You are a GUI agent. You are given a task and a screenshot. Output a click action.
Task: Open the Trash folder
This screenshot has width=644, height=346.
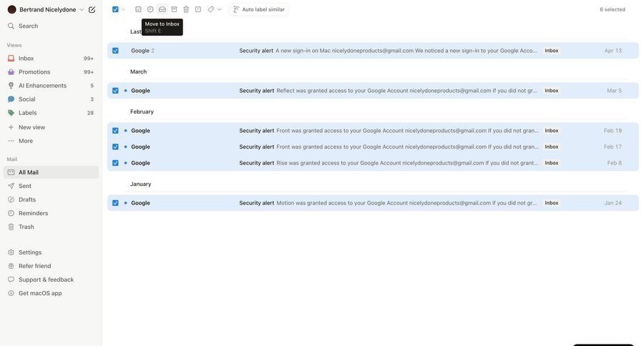(51, 227)
